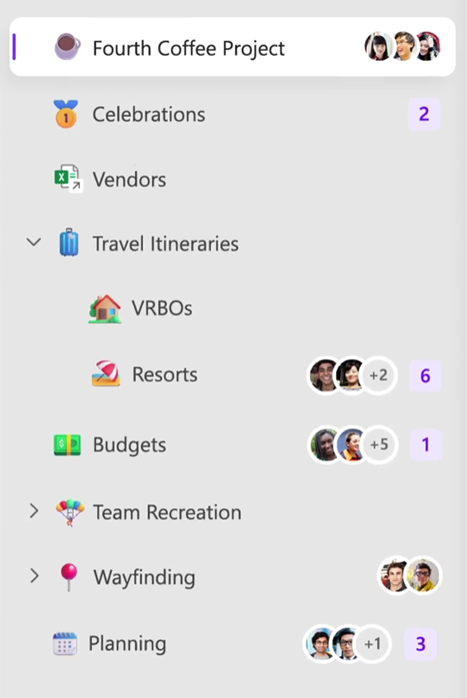Click the unread badge 3 on Planning
Screen dimensions: 467x698
(421, 644)
